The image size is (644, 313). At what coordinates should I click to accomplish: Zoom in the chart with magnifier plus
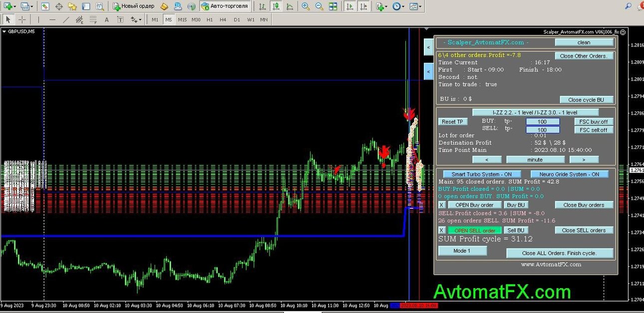click(x=306, y=6)
